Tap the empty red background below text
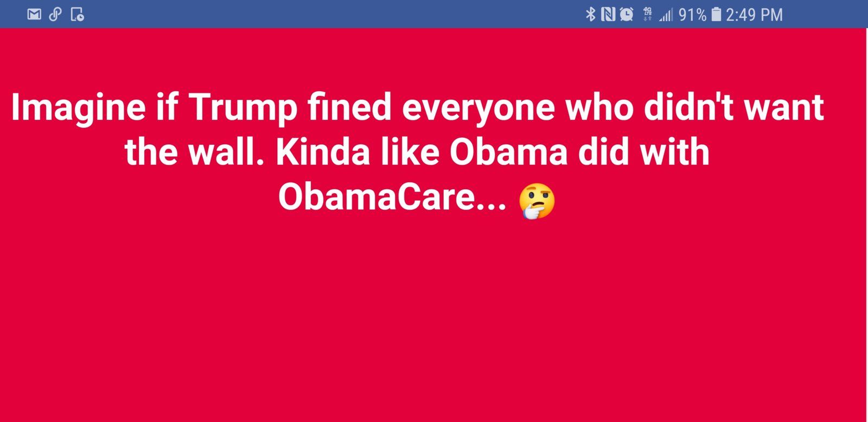This screenshot has width=868, height=422. click(434, 320)
